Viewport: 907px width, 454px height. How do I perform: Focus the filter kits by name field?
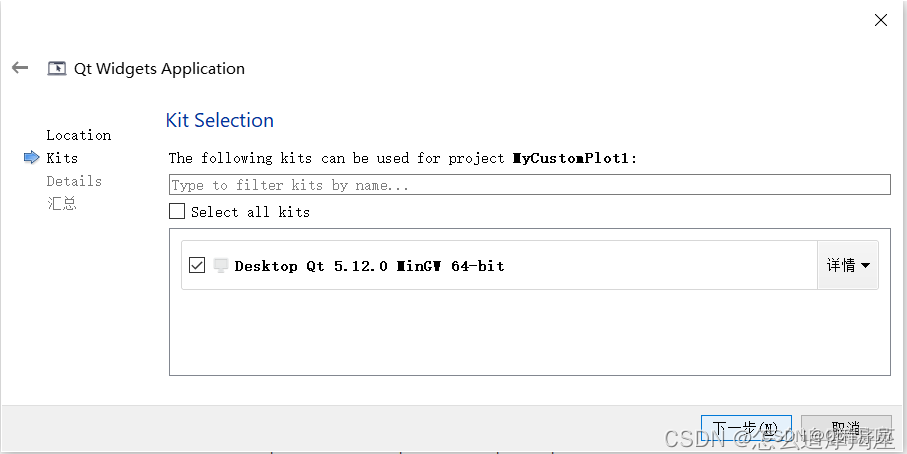[529, 185]
